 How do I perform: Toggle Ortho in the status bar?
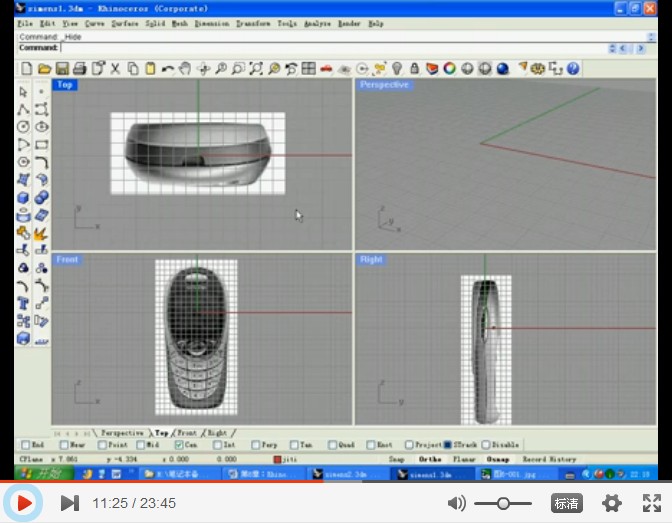pyautogui.click(x=430, y=459)
